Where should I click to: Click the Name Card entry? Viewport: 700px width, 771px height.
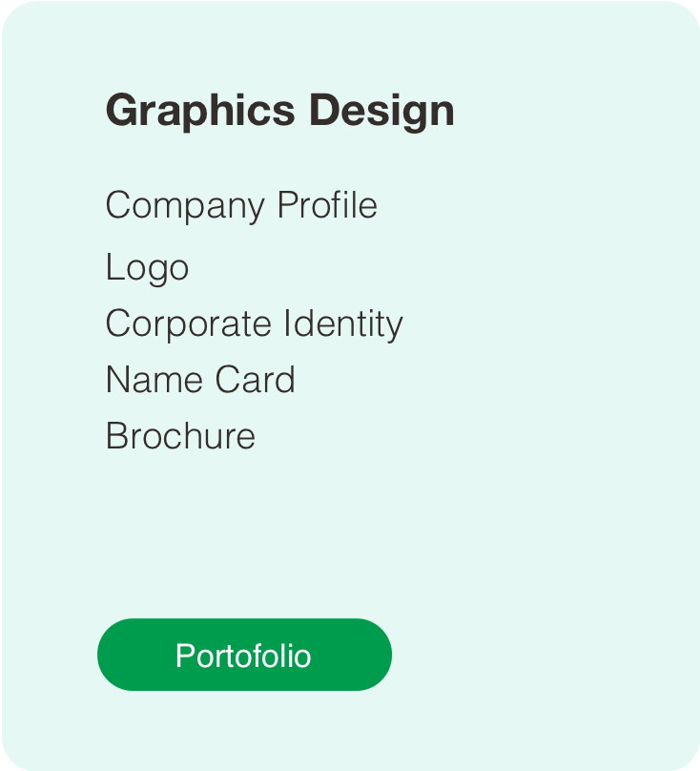[200, 380]
